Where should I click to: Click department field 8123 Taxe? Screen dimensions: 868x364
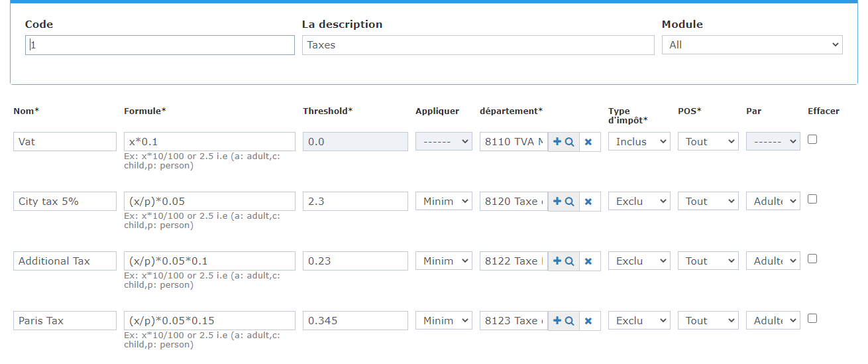[x=514, y=321]
